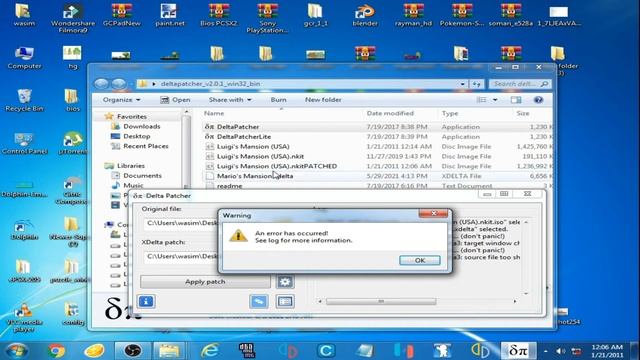The image size is (640, 360).
Task: Open the file explorer taskbar icon
Action: click(x=169, y=351)
